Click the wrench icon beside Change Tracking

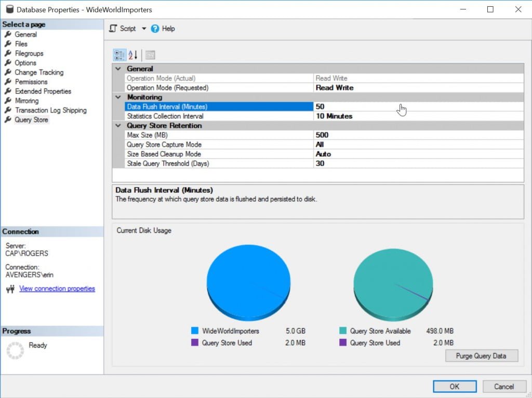click(x=8, y=72)
